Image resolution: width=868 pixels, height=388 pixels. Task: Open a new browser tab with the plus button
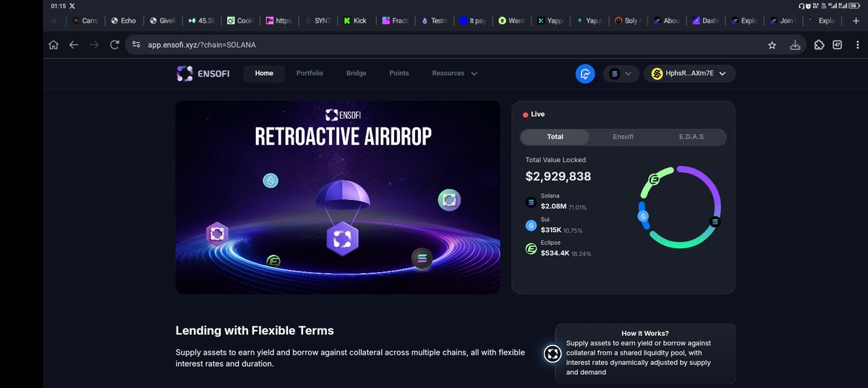[x=854, y=21]
